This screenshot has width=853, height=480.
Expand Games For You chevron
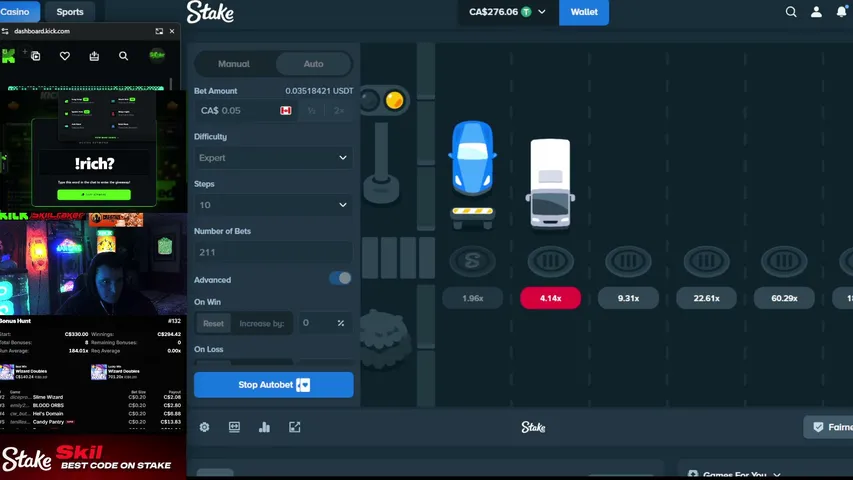[777, 475]
